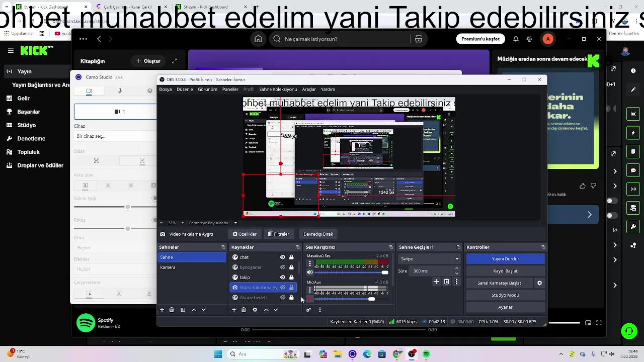Open Sahne Koleksiyonu menu

coord(278,89)
